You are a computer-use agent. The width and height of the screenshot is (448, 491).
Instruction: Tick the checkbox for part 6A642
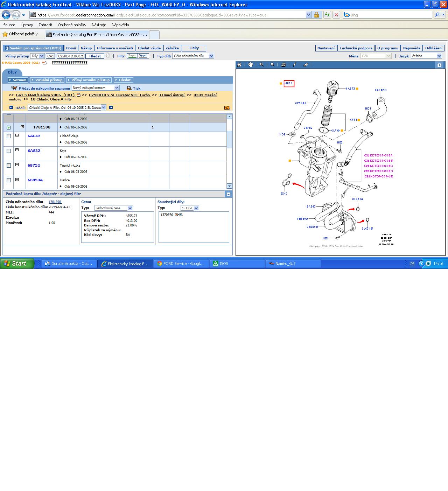(x=9, y=136)
